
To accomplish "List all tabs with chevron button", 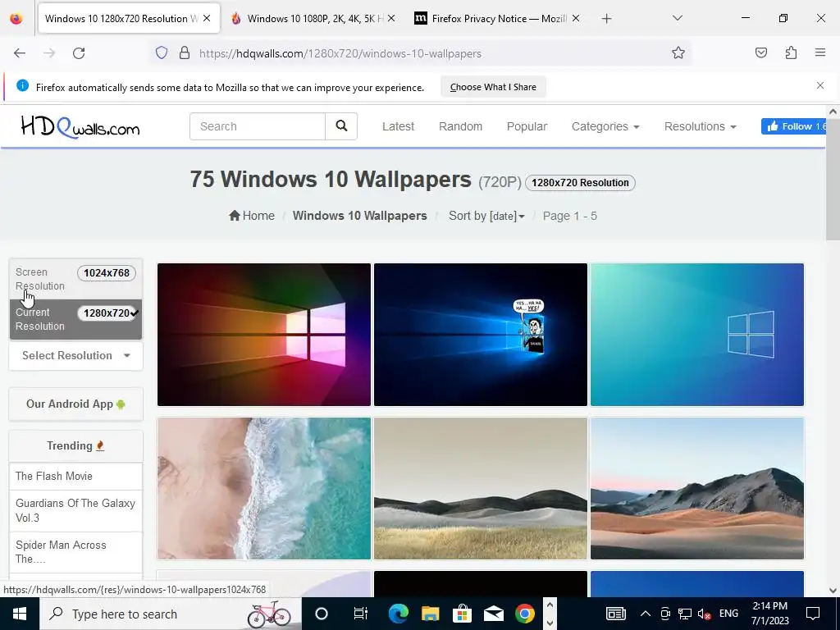I will (x=677, y=18).
